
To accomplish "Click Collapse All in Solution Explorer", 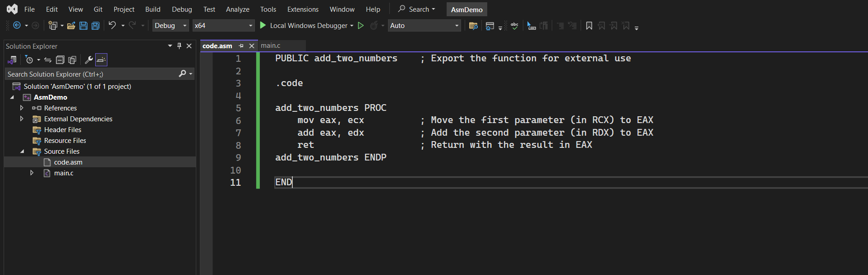I will 60,60.
